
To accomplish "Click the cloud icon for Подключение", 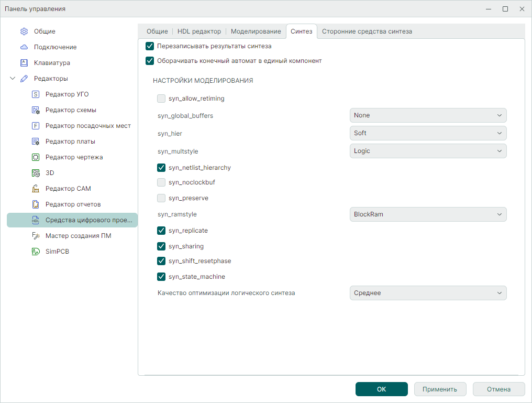I will coord(24,47).
